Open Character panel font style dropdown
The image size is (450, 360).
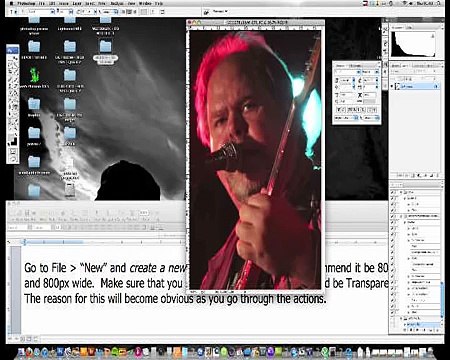click(x=370, y=72)
